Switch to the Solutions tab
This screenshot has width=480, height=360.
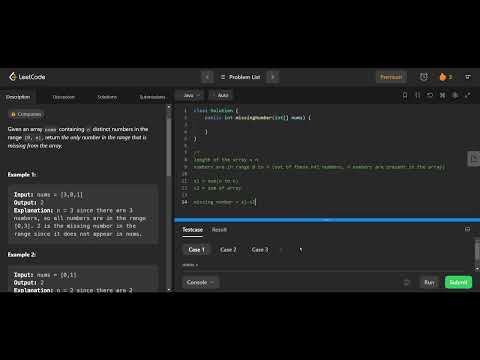pyautogui.click(x=107, y=97)
